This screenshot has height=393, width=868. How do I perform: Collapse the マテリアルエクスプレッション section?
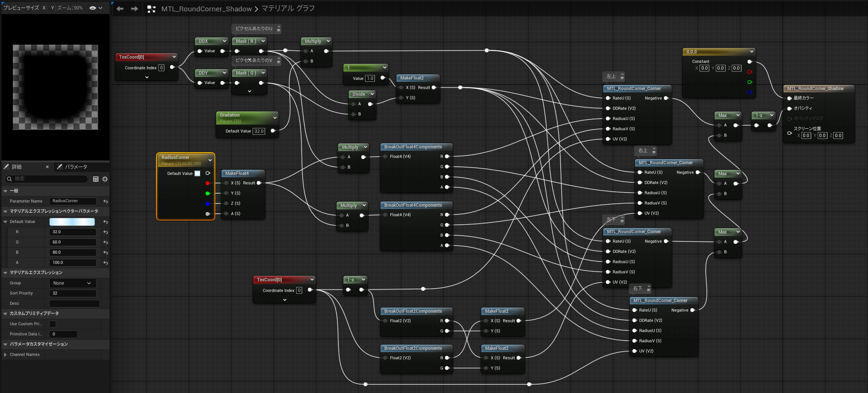tap(5, 273)
